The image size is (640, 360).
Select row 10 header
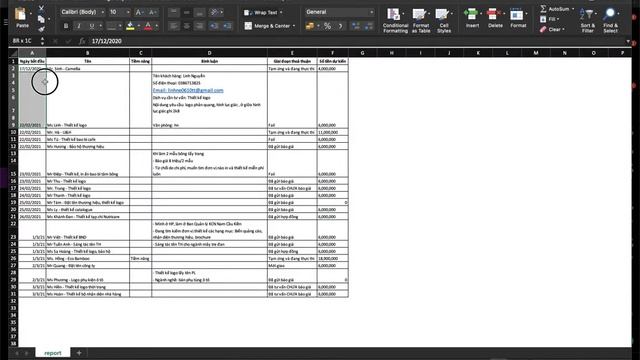click(13, 132)
